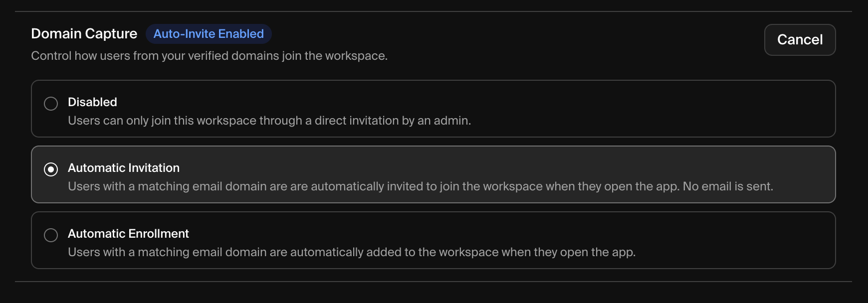868x303 pixels.
Task: Click the divider line below Automatic Enrollment
Action: coord(433,282)
